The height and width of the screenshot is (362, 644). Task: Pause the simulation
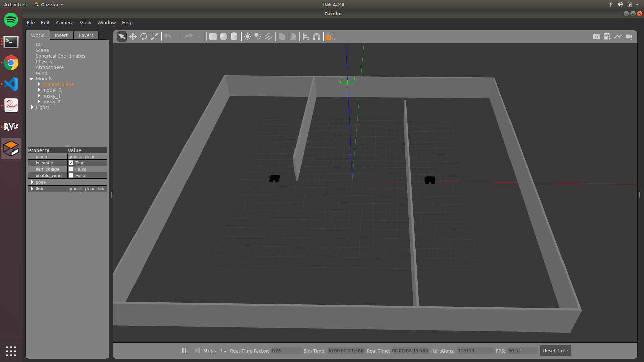(x=184, y=351)
